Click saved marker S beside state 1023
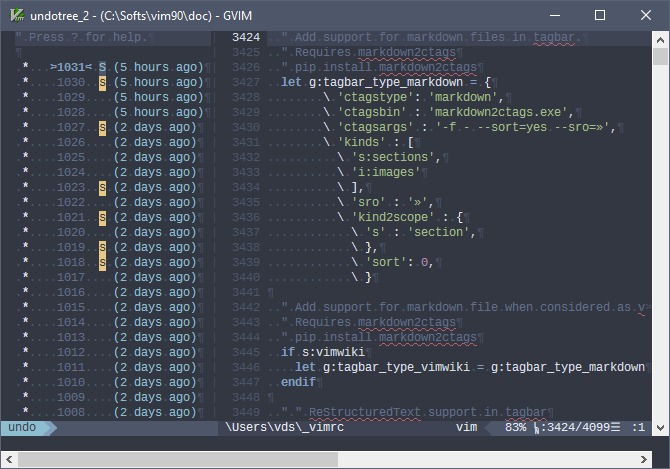The image size is (670, 469). tap(103, 187)
